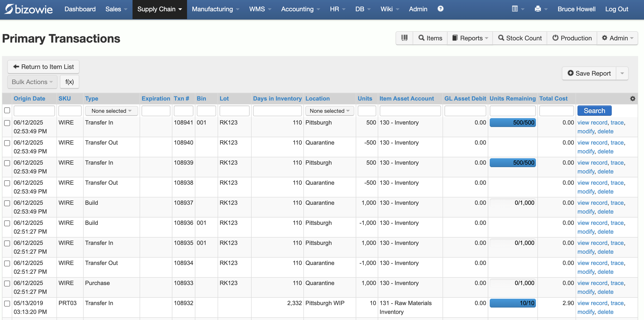Click Return to Item List button
This screenshot has width=644, height=320.
tap(43, 67)
